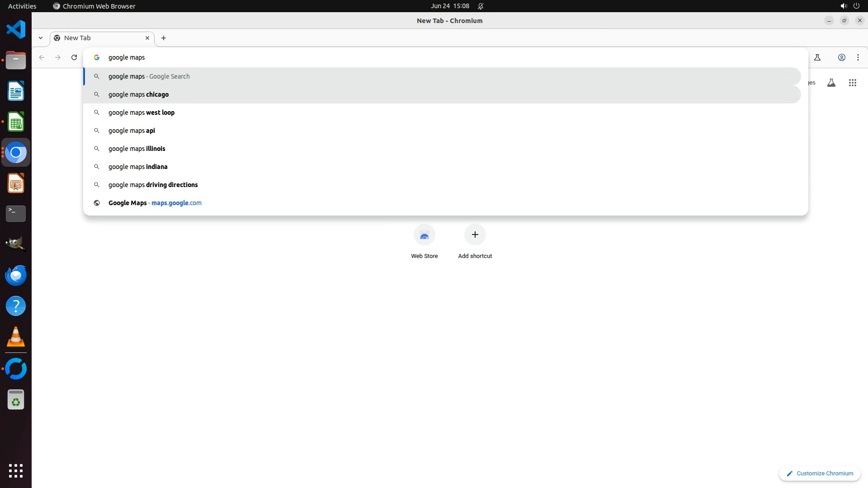Open new tab with plus button
The width and height of the screenshot is (868, 488).
[164, 38]
